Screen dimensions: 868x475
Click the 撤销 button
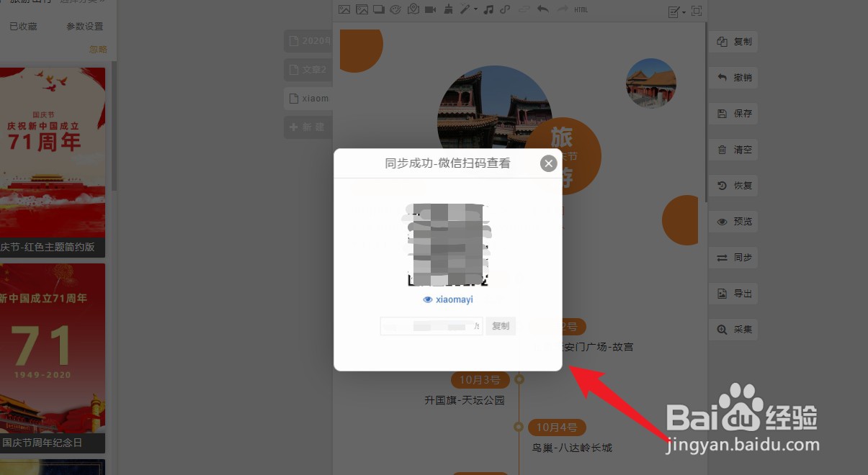click(x=734, y=78)
